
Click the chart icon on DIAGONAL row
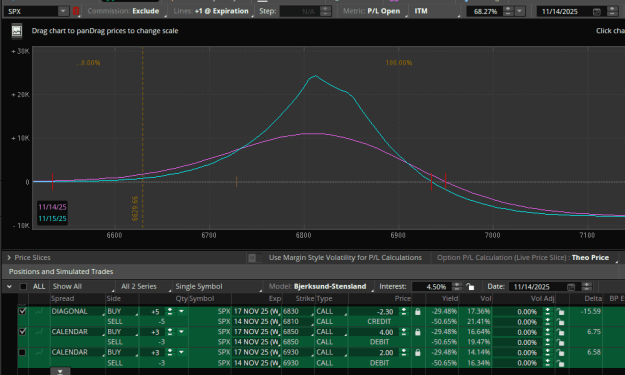point(39,311)
